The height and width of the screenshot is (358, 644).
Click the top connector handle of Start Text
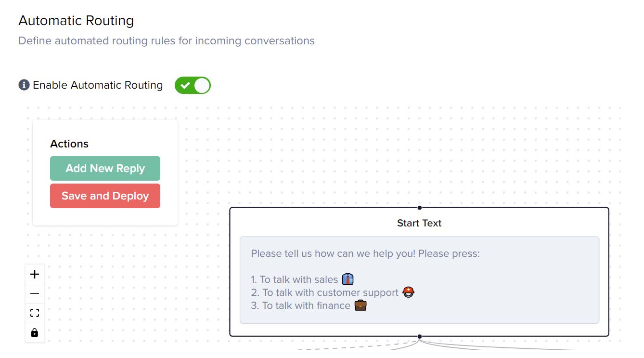point(419,208)
